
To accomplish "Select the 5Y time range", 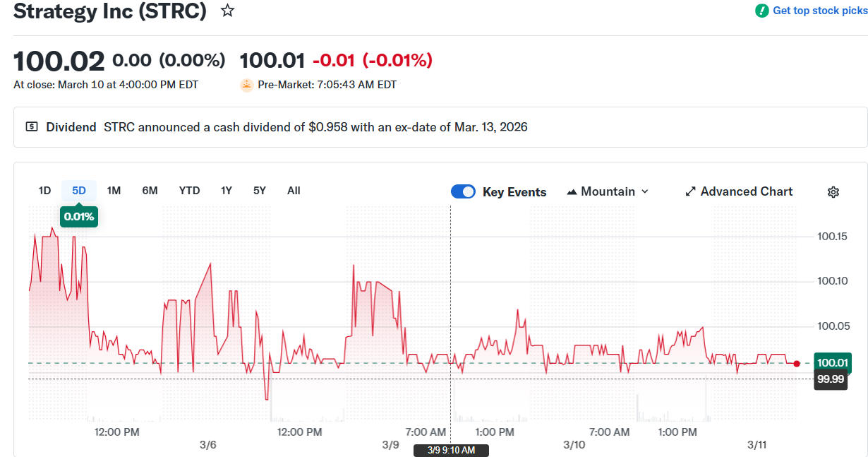I will pyautogui.click(x=260, y=191).
